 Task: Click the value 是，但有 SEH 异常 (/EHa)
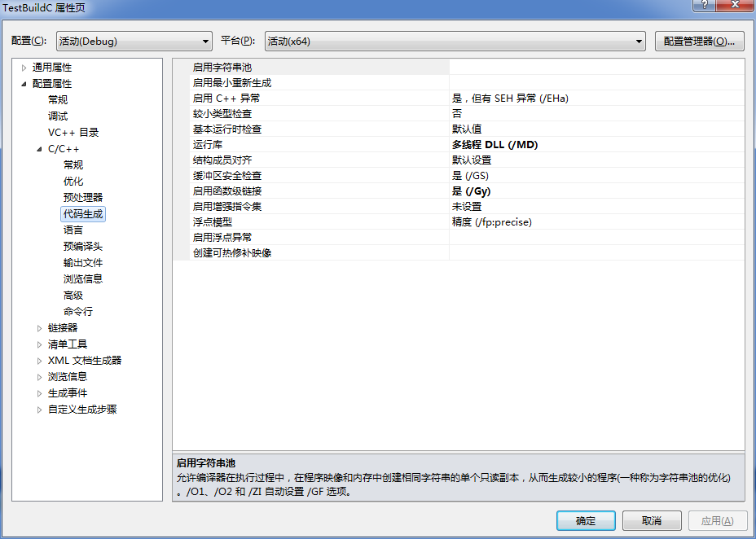click(x=510, y=99)
